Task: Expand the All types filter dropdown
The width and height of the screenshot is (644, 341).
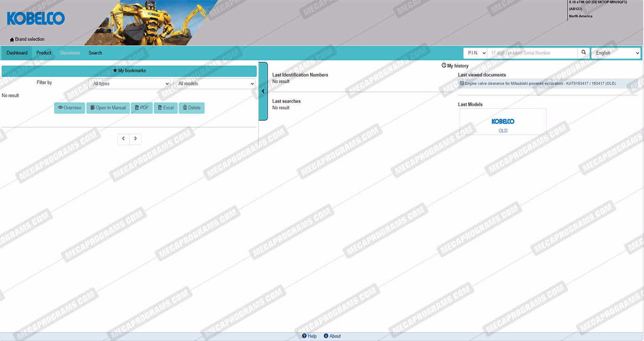Action: point(129,83)
